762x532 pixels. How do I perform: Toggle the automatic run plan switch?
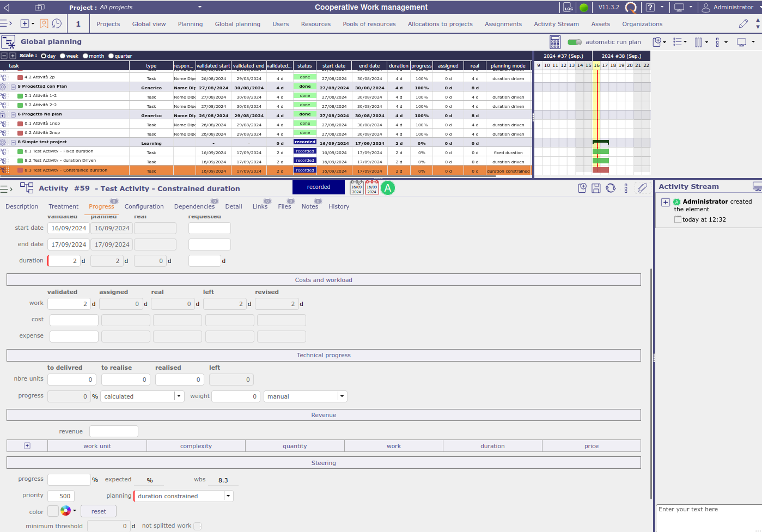[x=574, y=42]
